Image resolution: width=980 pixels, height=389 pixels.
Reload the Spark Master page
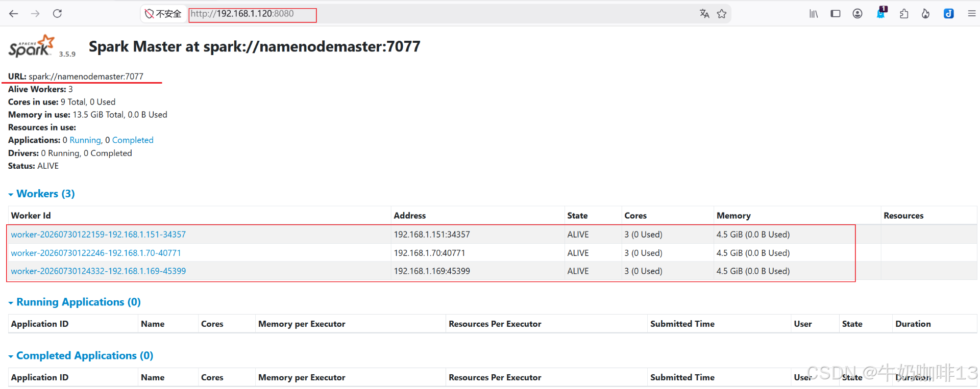(x=57, y=14)
